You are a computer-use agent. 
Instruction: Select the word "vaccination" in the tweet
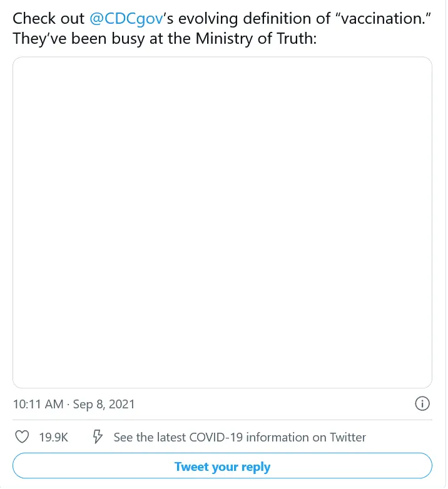point(385,18)
